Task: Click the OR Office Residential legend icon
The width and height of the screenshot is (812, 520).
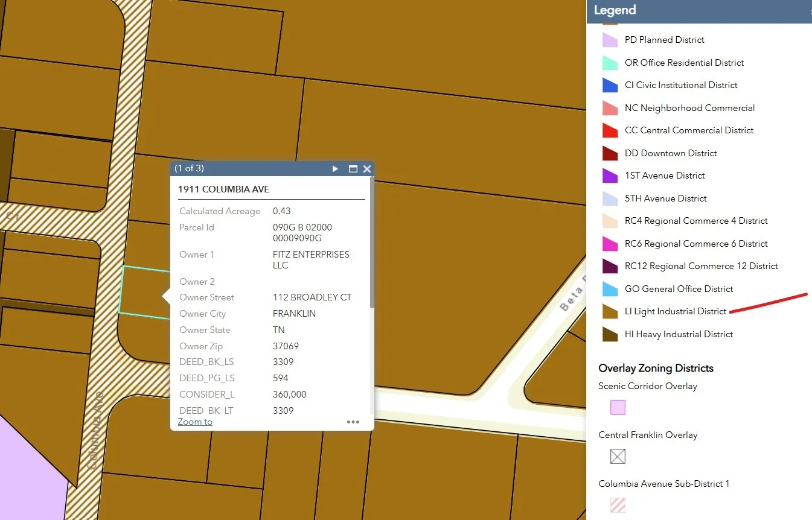Action: [x=610, y=63]
